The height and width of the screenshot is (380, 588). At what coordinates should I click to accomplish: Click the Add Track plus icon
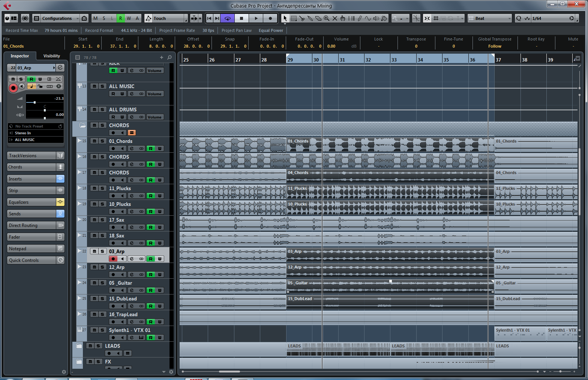pyautogui.click(x=162, y=57)
